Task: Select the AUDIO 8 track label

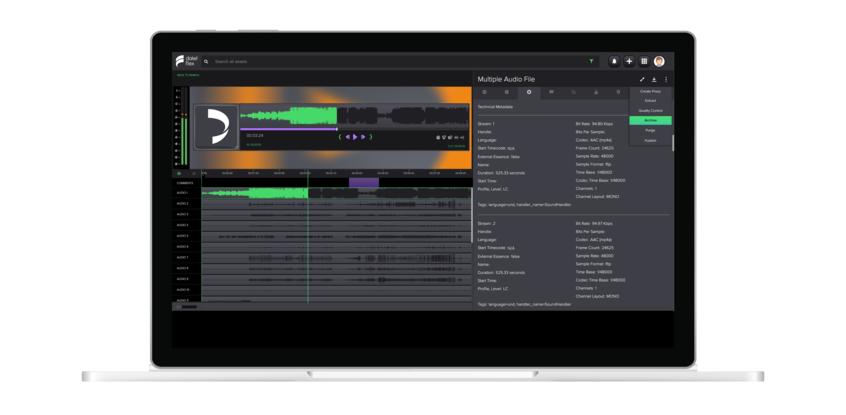Action: click(182, 268)
